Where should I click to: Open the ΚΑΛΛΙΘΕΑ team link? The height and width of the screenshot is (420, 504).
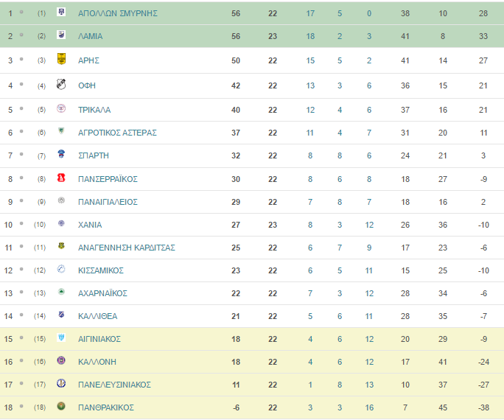(x=98, y=316)
